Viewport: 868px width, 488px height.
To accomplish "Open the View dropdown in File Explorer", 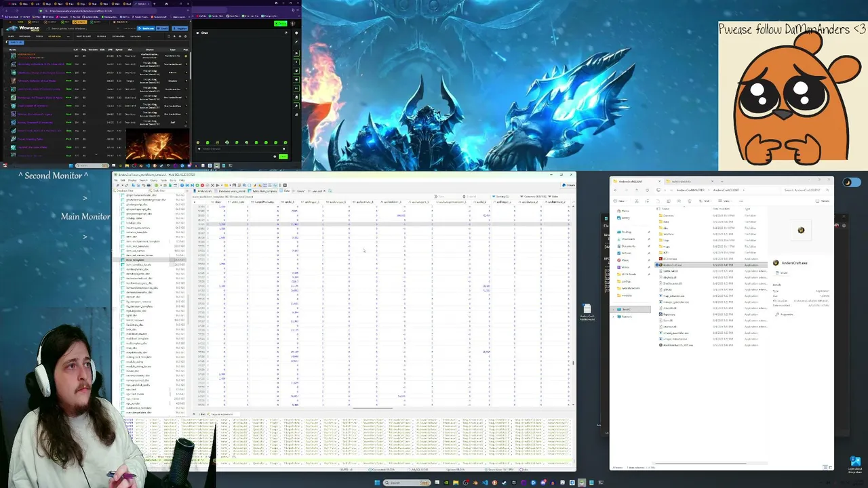I will [726, 201].
